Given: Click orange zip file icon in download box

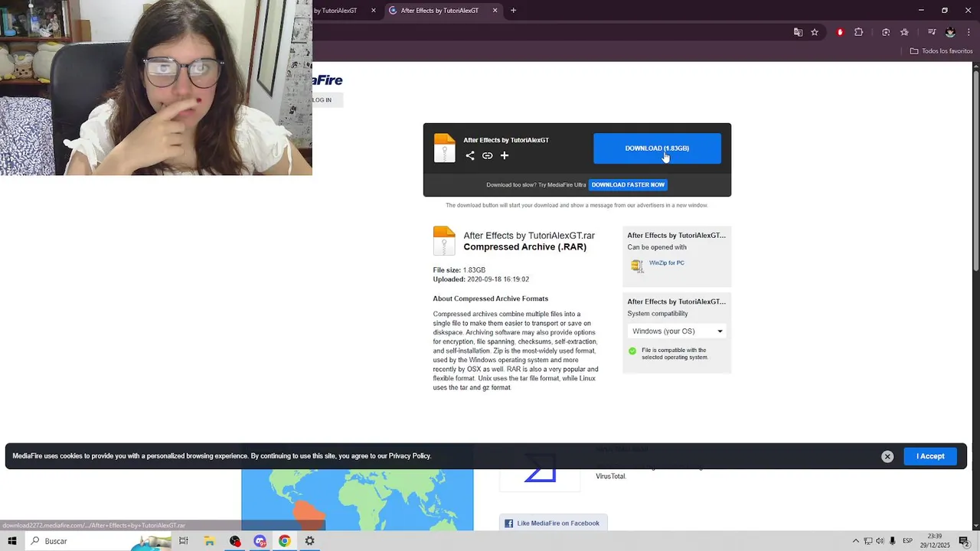Looking at the screenshot, I should pyautogui.click(x=444, y=148).
